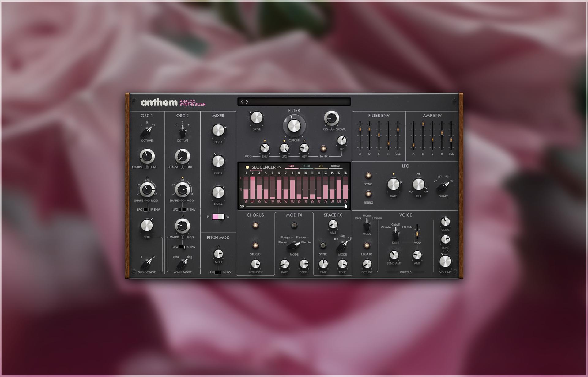The width and height of the screenshot is (588, 377).
Task: Open the preset name display
Action: pyautogui.click(x=301, y=102)
